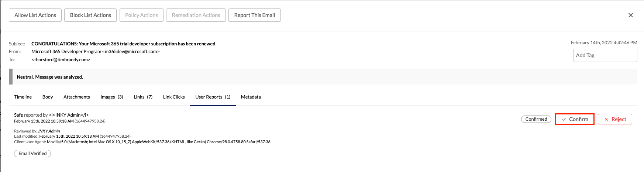Screen dimensions: 644x172
Task: View the Attachments tab
Action: [x=77, y=97]
